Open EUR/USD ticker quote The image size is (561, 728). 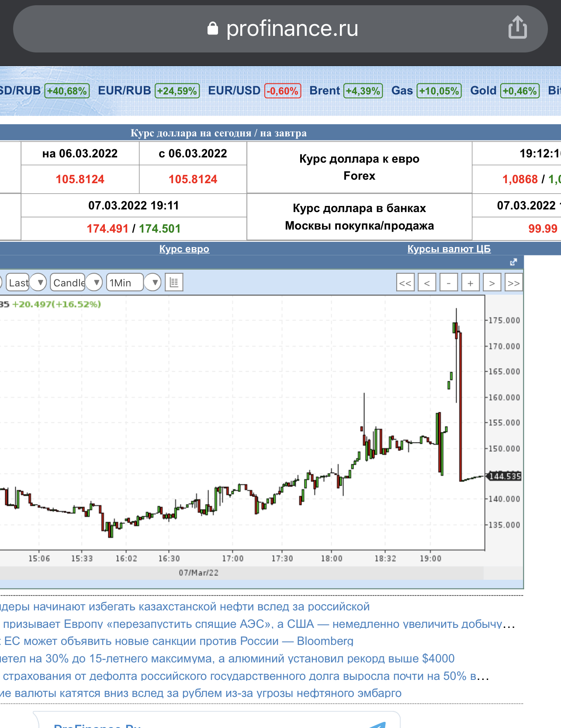[x=234, y=91]
